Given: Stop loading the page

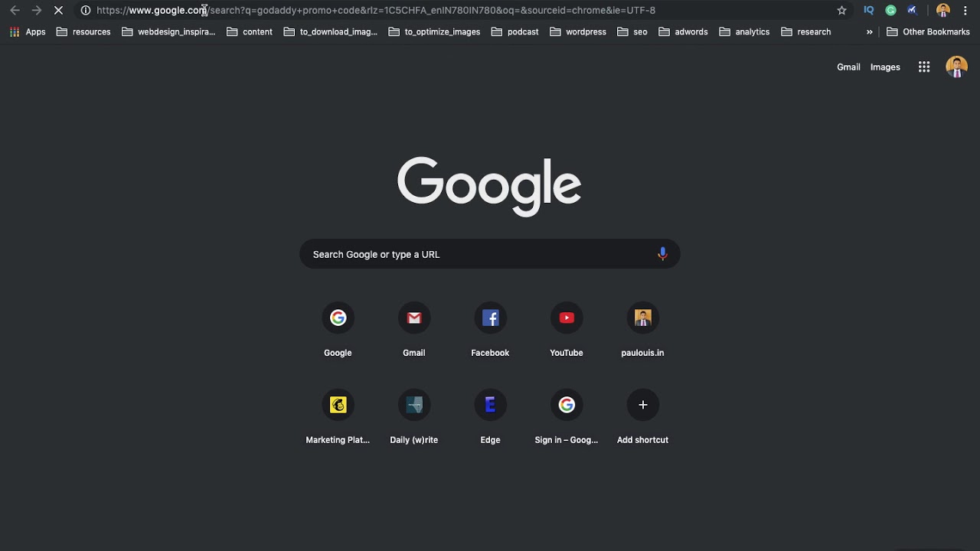Looking at the screenshot, I should [x=58, y=10].
